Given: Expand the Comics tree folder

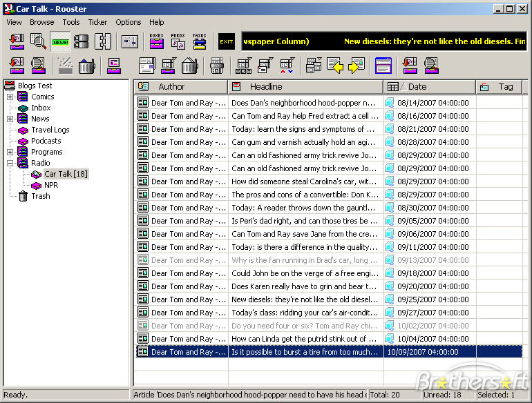Looking at the screenshot, I should (x=10, y=97).
